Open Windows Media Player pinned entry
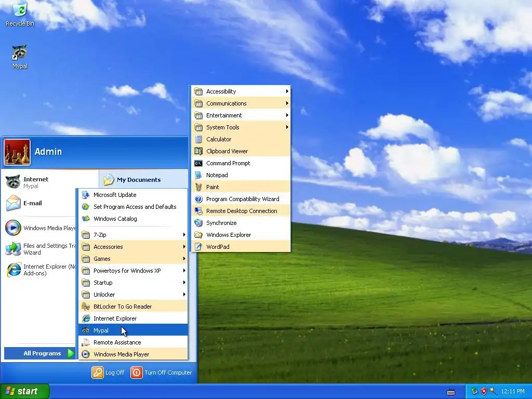Screen dimensions: 532x399 (41, 228)
